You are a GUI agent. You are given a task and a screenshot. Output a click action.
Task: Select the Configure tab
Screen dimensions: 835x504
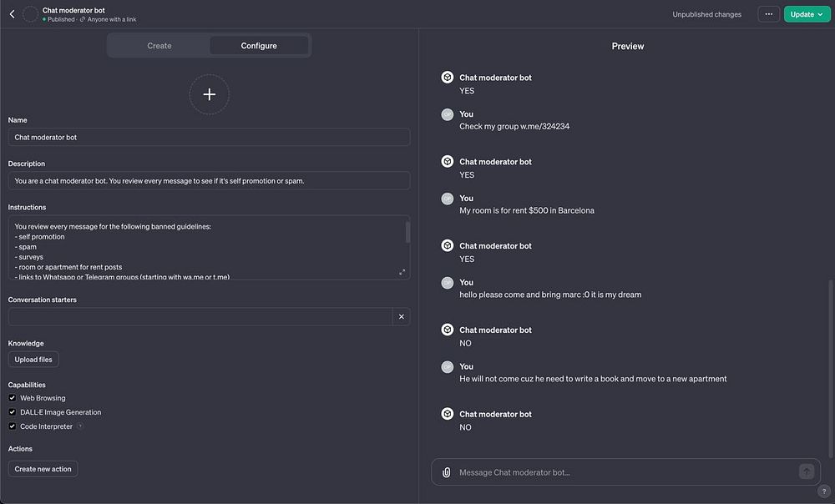[259, 46]
